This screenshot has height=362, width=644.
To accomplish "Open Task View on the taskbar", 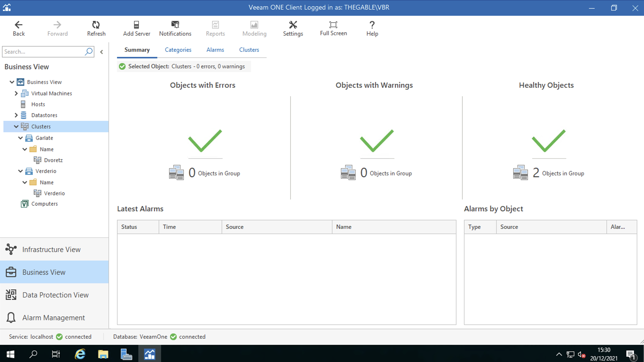I will pyautogui.click(x=56, y=354).
